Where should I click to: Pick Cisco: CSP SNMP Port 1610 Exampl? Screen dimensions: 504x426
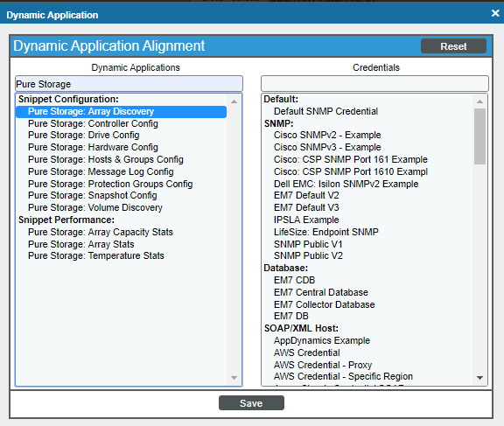coord(351,171)
